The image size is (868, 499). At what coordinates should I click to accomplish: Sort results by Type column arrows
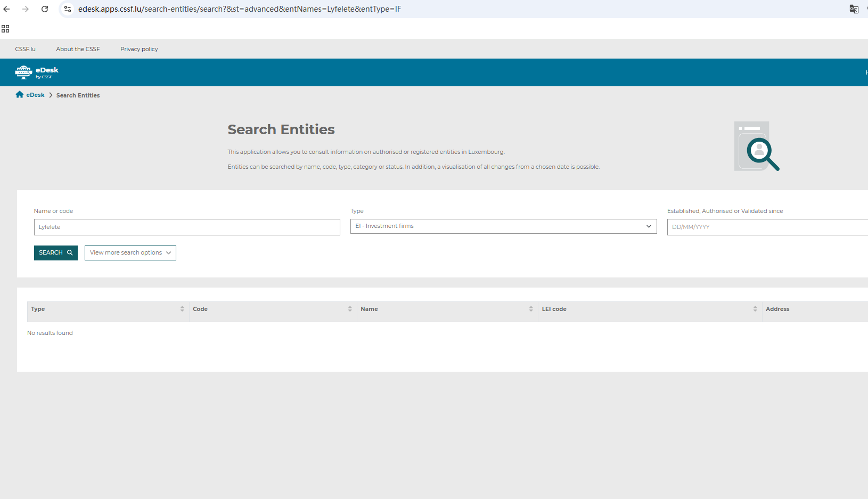click(x=182, y=309)
